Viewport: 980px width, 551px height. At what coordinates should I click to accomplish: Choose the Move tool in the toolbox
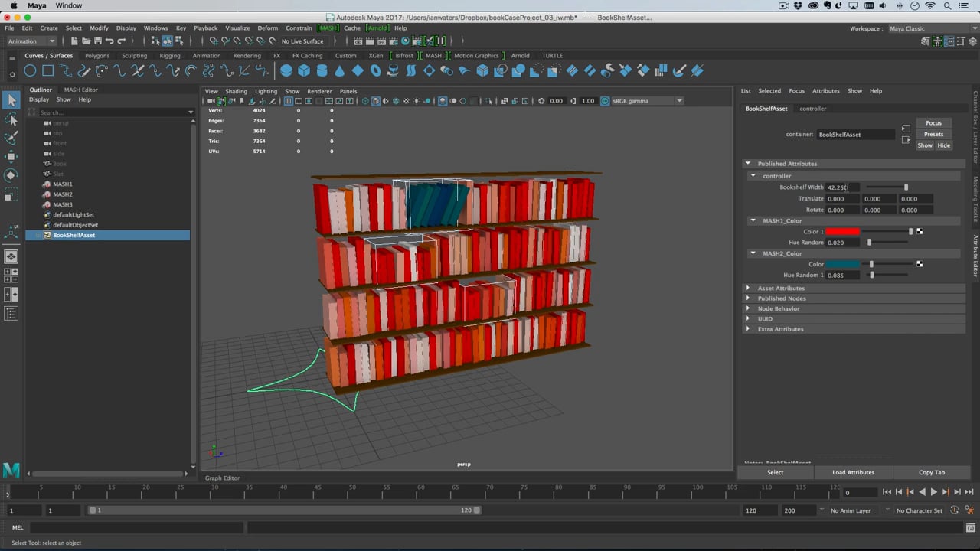11,157
